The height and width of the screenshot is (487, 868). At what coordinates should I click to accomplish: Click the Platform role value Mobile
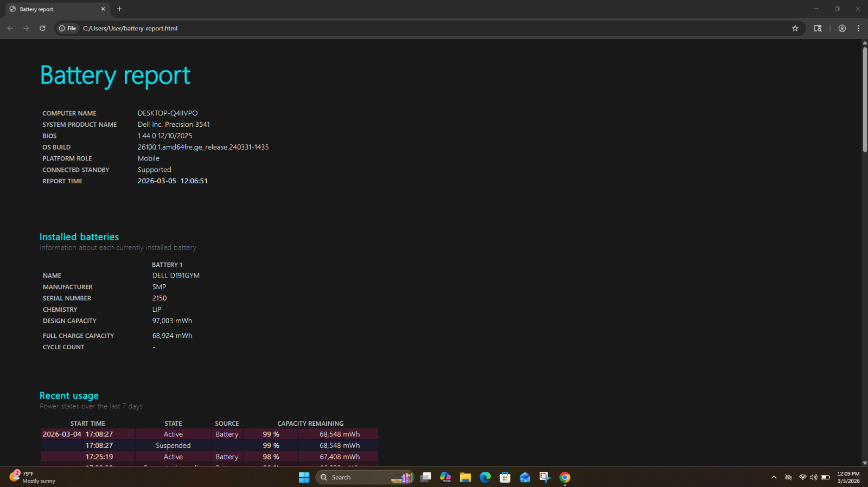pos(149,158)
